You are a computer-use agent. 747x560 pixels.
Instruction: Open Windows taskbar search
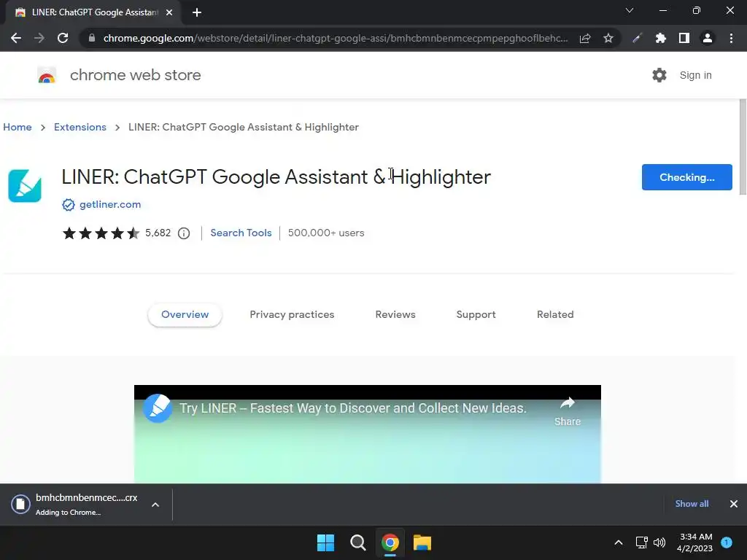(x=357, y=542)
